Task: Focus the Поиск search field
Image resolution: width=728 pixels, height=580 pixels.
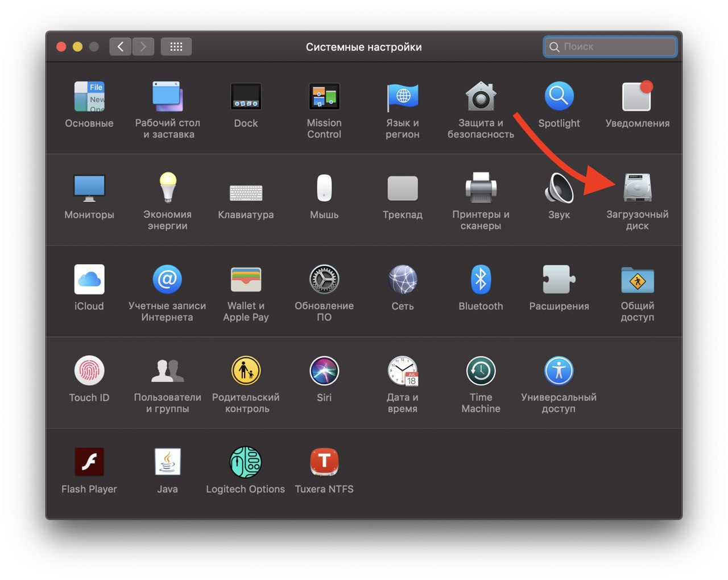Action: (610, 47)
